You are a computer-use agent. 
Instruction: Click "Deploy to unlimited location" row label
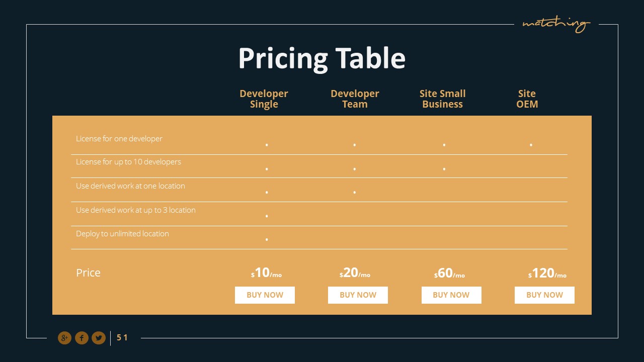(x=122, y=234)
